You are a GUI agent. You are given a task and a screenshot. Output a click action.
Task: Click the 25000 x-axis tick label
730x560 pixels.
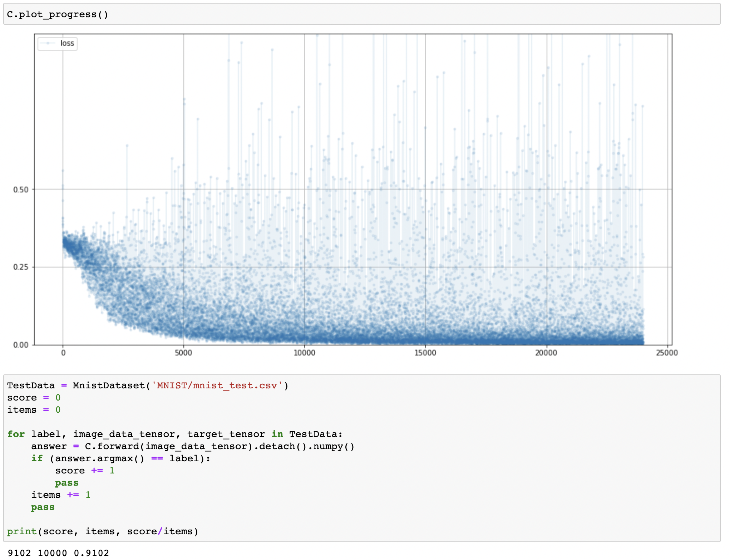[x=667, y=353]
